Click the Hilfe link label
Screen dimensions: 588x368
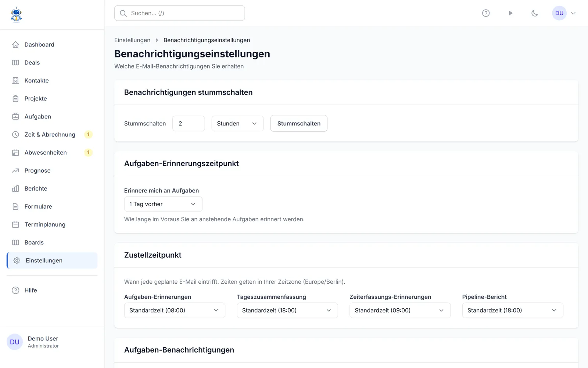(x=31, y=290)
